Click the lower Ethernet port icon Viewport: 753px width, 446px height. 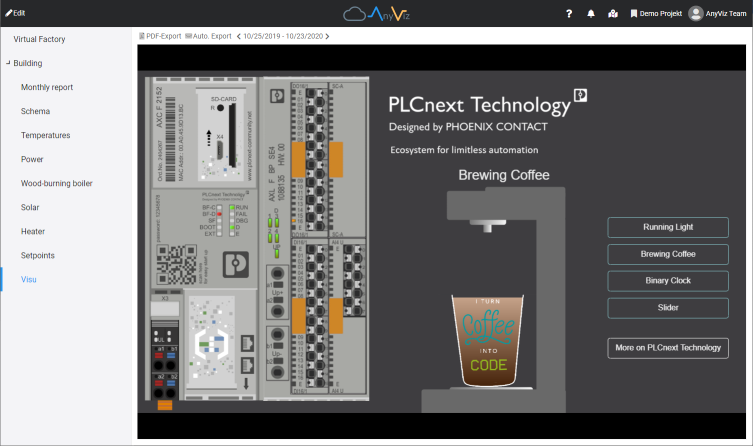247,365
